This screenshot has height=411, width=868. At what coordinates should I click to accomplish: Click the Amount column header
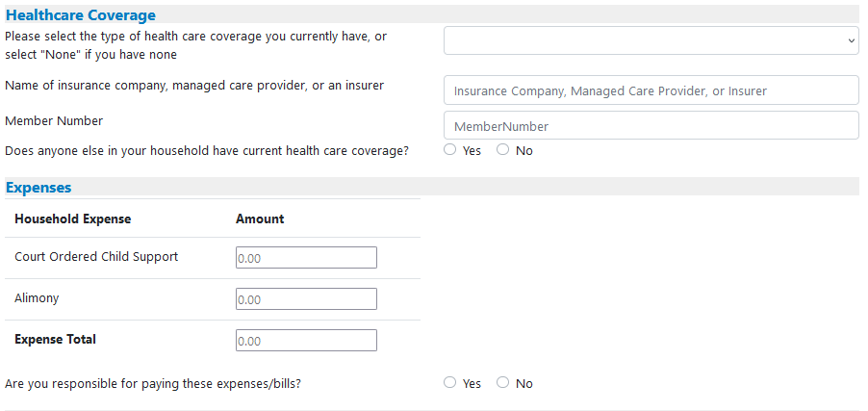coord(260,218)
